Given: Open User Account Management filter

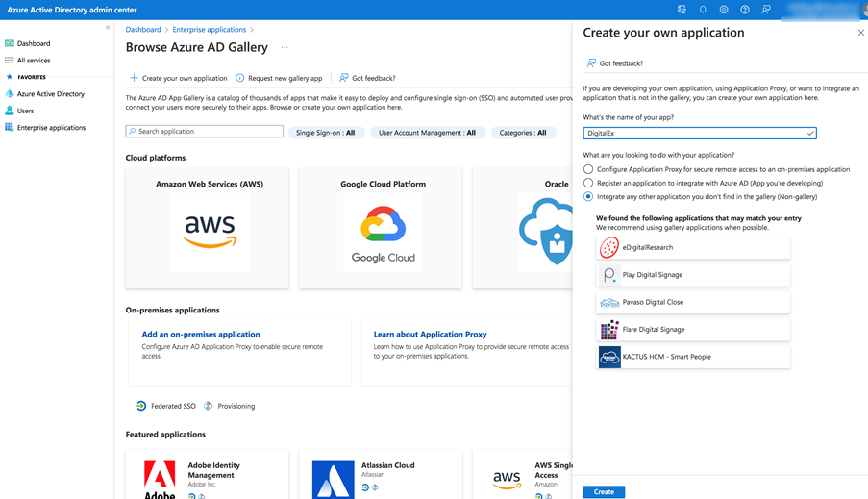Looking at the screenshot, I should [x=427, y=133].
